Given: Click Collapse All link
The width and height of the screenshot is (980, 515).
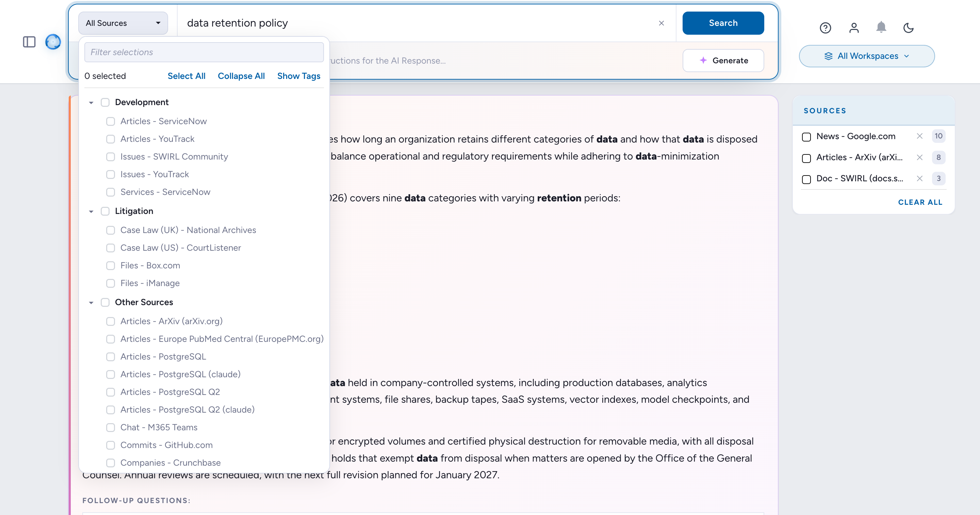Looking at the screenshot, I should tap(241, 76).
